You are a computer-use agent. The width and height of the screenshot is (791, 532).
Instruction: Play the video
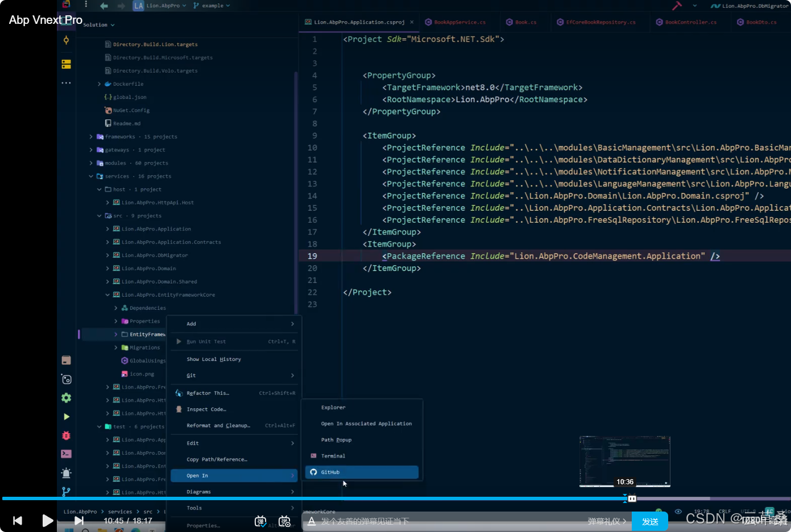48,520
